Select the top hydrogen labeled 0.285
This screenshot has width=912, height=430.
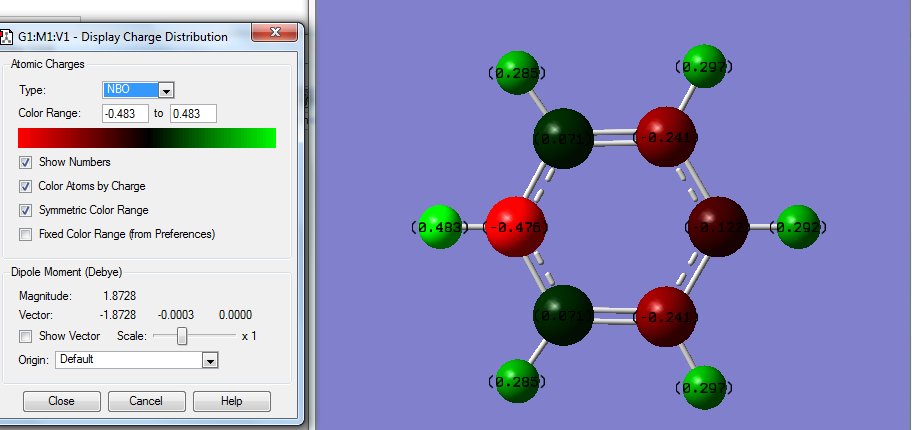click(517, 73)
